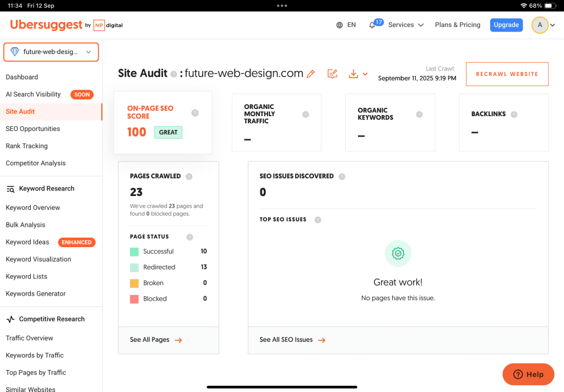Check the Wi-Fi status icon
Image resolution: width=564 pixels, height=392 pixels.
click(x=524, y=6)
